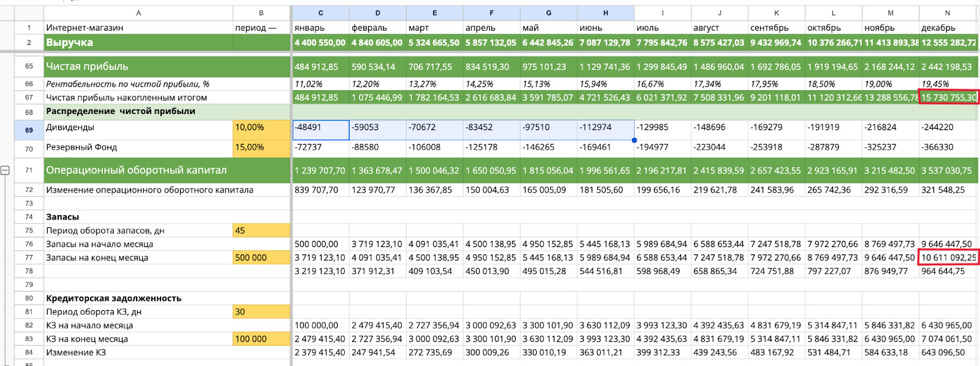Click the Период оборота КЗ value 30

point(261,311)
